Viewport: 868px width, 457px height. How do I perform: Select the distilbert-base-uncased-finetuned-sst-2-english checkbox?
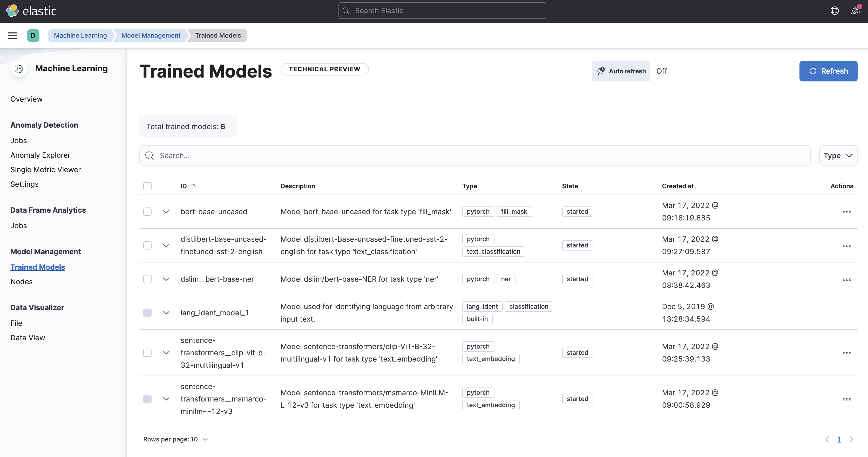(x=147, y=245)
